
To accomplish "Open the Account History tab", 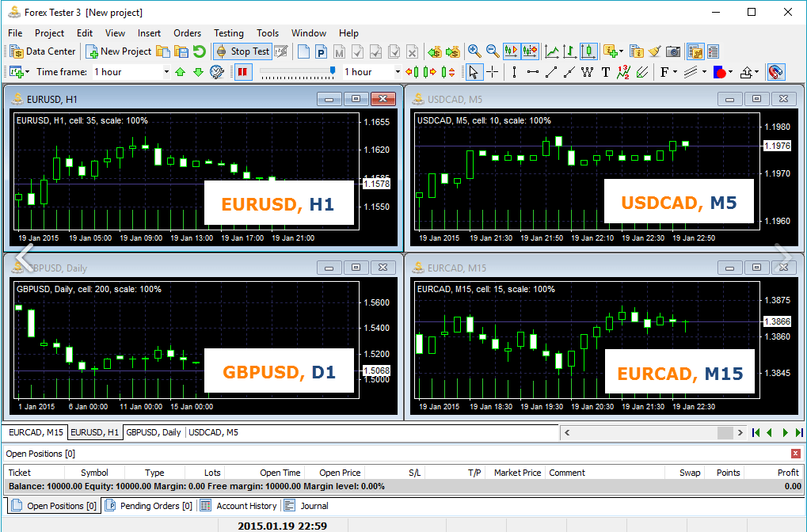I will [240, 506].
